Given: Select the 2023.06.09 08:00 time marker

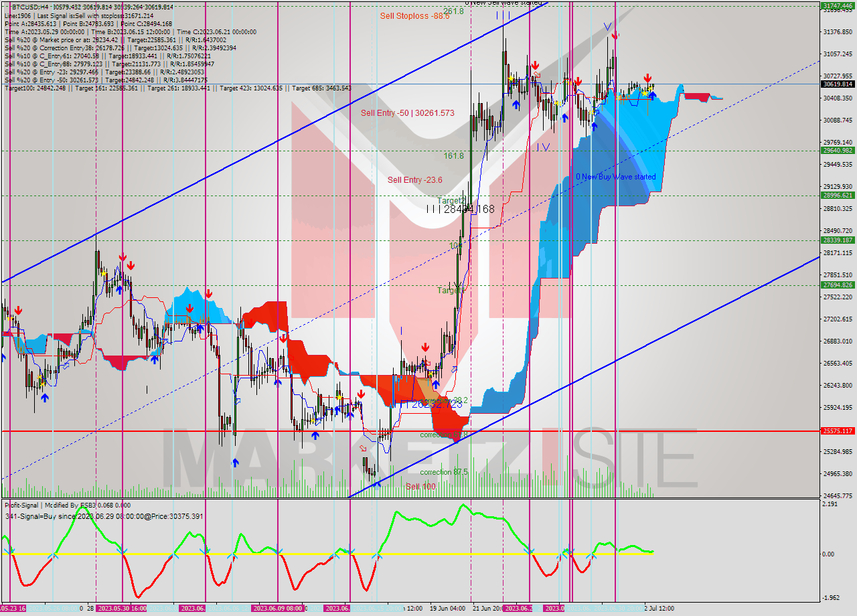Looking at the screenshot, I should [x=277, y=609].
